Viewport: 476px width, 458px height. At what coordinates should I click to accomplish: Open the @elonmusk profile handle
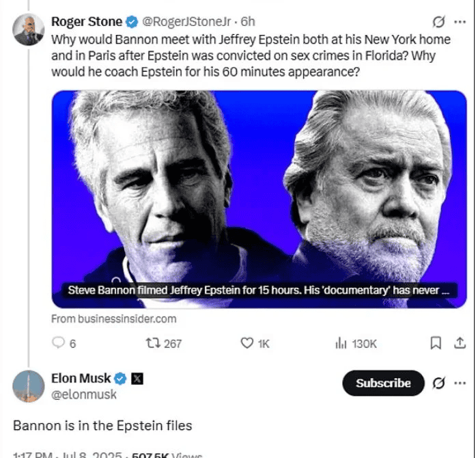coord(84,394)
